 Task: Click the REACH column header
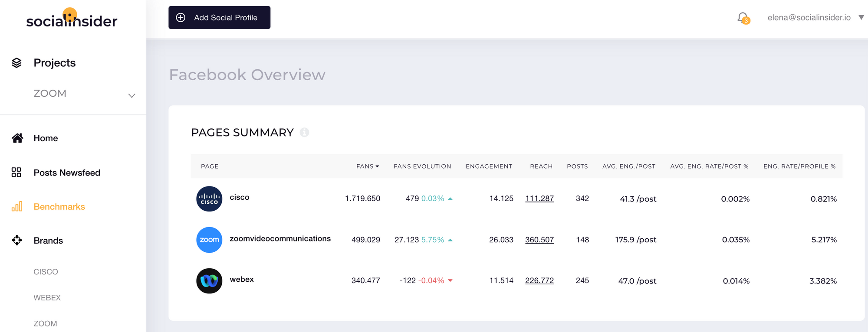point(541,166)
